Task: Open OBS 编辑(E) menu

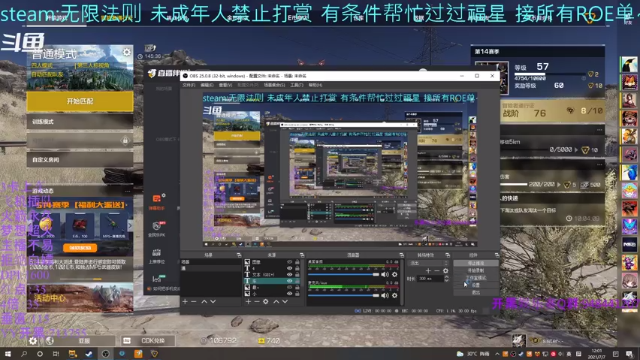Action: tap(207, 85)
